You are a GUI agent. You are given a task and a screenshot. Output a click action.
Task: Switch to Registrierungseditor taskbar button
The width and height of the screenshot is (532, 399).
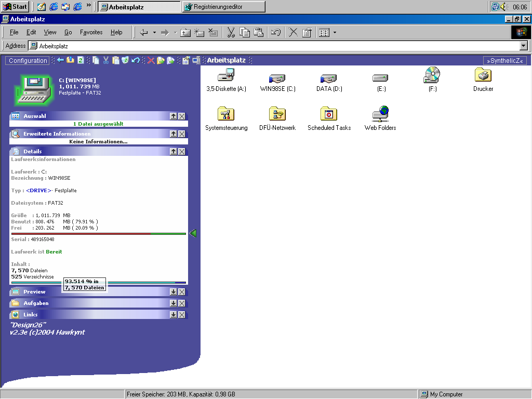pyautogui.click(x=223, y=6)
